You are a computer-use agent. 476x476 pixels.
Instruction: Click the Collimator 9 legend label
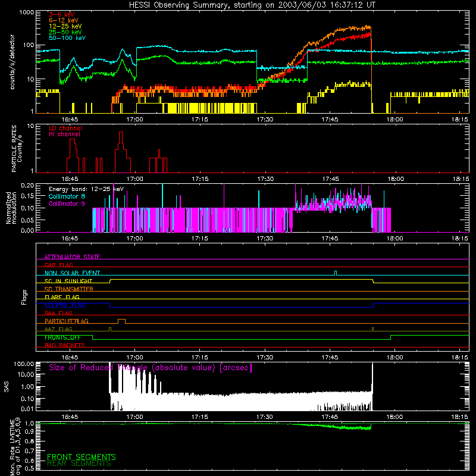tap(67, 203)
